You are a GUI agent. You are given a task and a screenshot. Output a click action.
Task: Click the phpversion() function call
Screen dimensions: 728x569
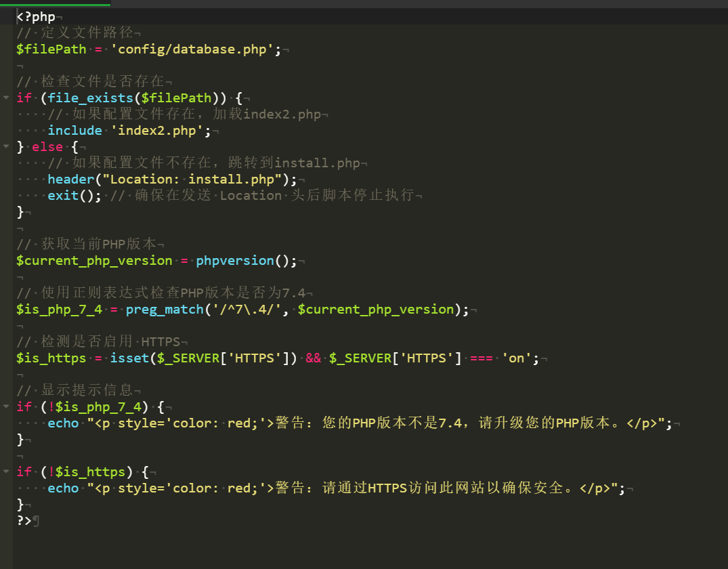(234, 261)
